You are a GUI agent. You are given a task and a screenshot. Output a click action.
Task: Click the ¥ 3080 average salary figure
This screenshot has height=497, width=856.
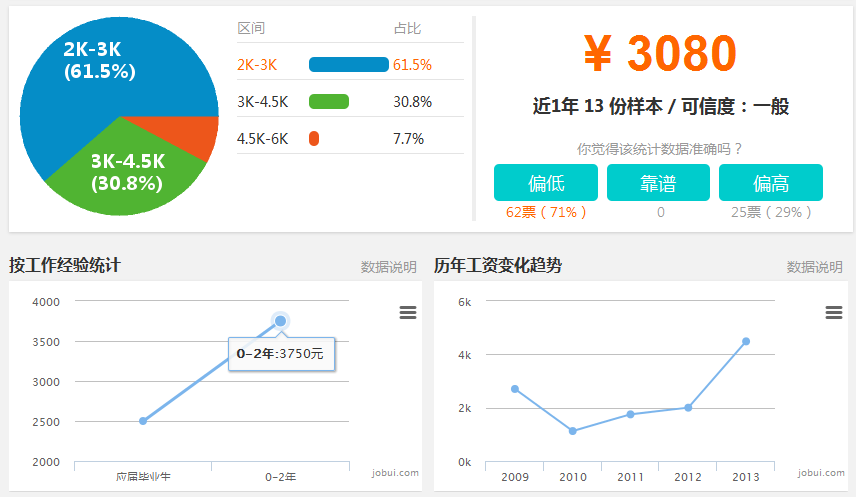tap(660, 53)
